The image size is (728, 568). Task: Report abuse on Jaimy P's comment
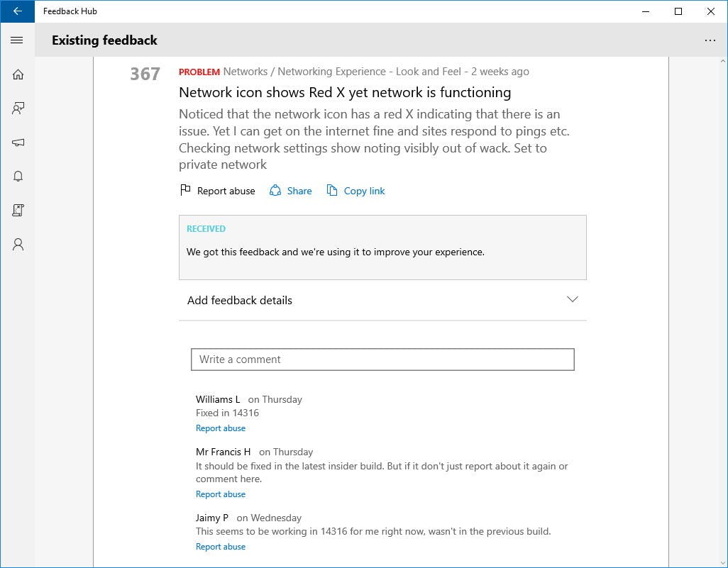point(221,547)
